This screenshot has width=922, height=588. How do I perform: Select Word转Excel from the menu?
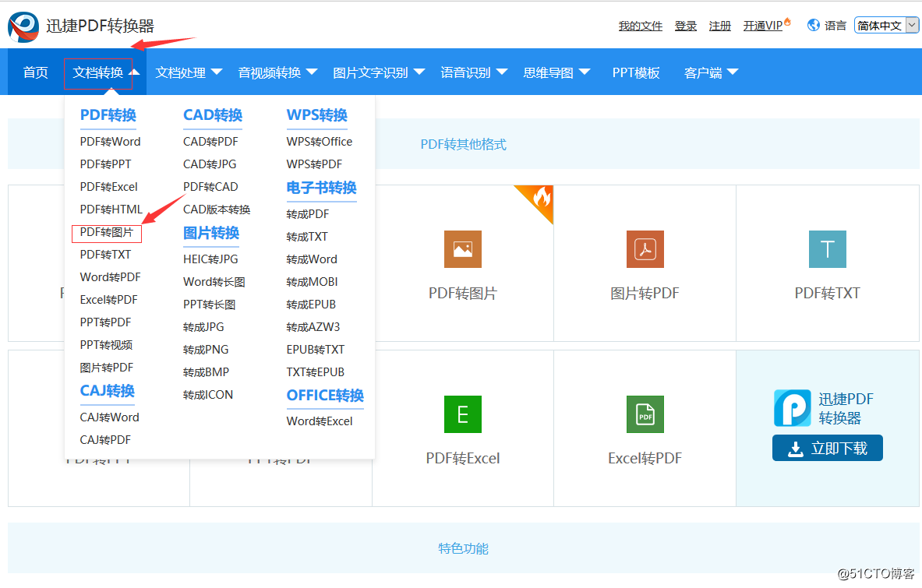(x=320, y=421)
